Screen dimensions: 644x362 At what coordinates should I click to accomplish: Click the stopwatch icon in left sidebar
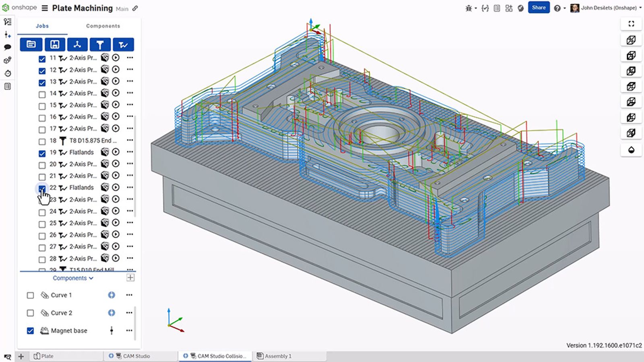[7, 73]
